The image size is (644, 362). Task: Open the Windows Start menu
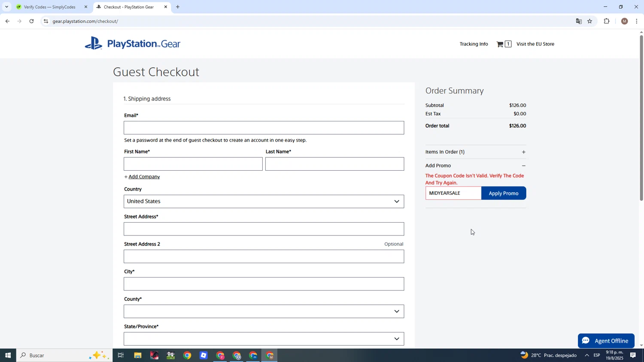[x=8, y=355]
